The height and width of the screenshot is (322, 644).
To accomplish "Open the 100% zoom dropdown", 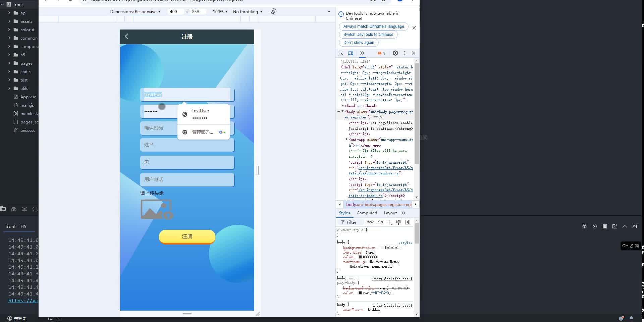I will (x=220, y=11).
